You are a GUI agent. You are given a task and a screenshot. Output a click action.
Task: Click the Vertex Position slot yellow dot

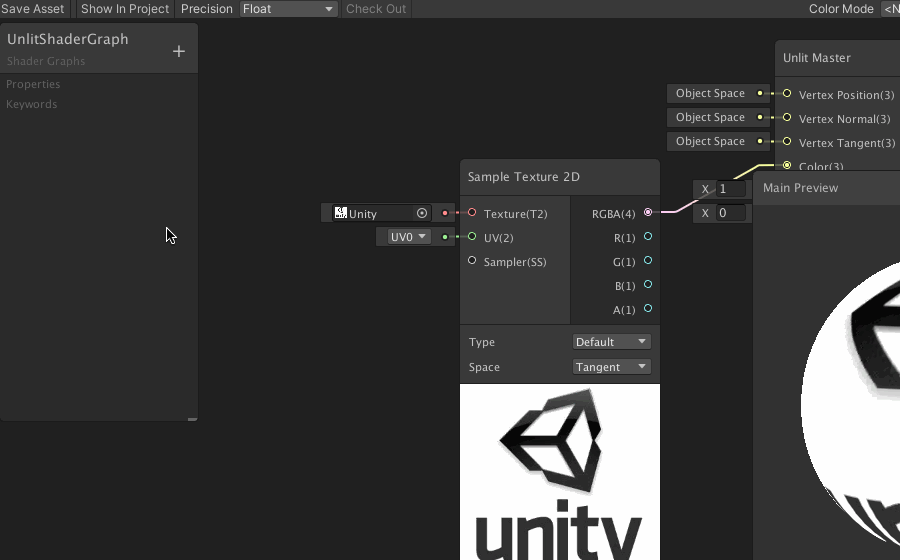[x=760, y=93]
